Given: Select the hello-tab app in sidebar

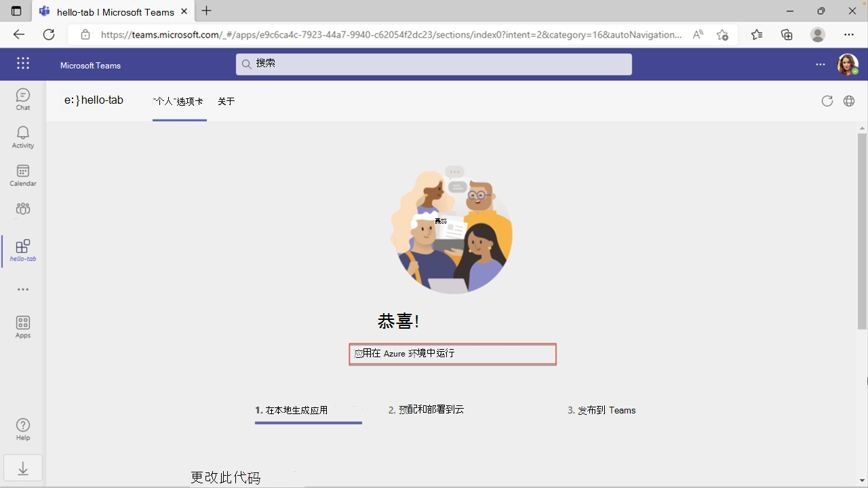Looking at the screenshot, I should pos(23,250).
